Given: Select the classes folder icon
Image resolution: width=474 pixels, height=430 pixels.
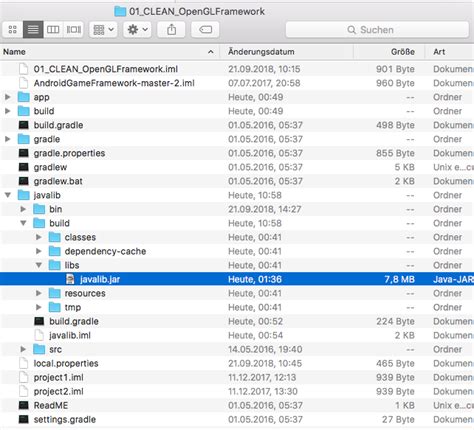Looking at the screenshot, I should pyautogui.click(x=54, y=237).
